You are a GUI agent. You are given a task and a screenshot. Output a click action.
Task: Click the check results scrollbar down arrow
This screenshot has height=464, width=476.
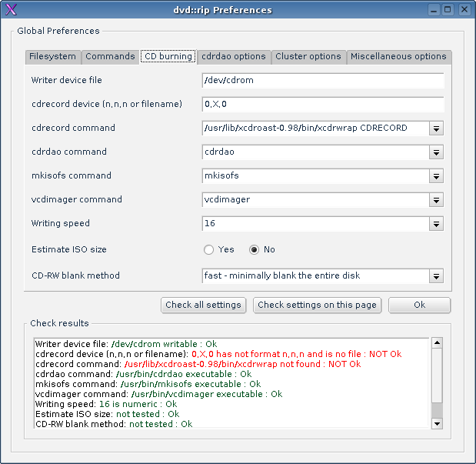pyautogui.click(x=437, y=423)
